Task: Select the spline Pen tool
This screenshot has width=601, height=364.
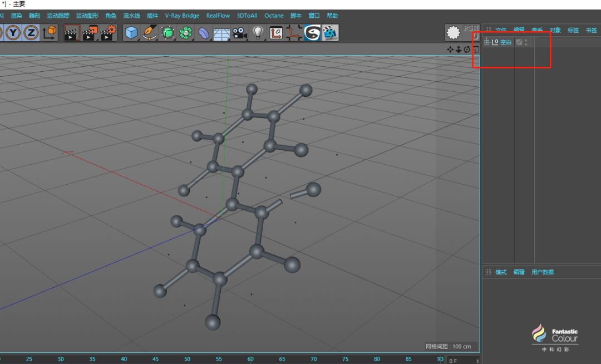Action: click(x=149, y=33)
